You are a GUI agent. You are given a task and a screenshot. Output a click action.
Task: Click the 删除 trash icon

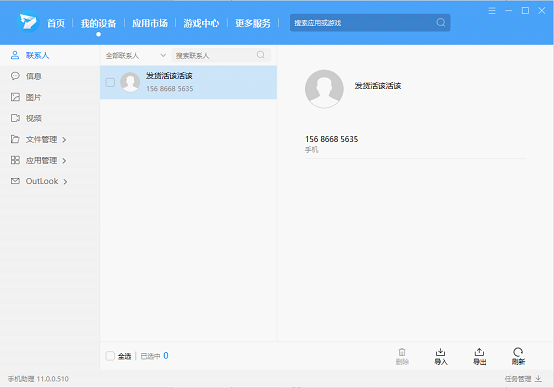402,352
